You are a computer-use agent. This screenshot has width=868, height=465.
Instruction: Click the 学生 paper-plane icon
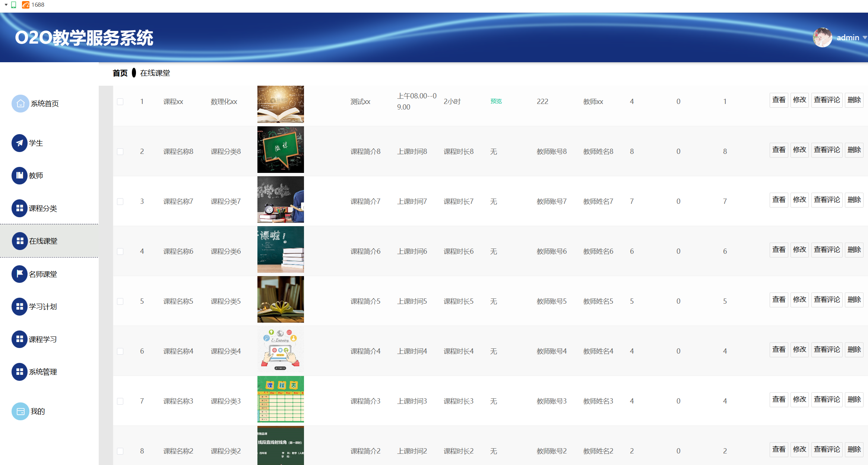tap(20, 143)
